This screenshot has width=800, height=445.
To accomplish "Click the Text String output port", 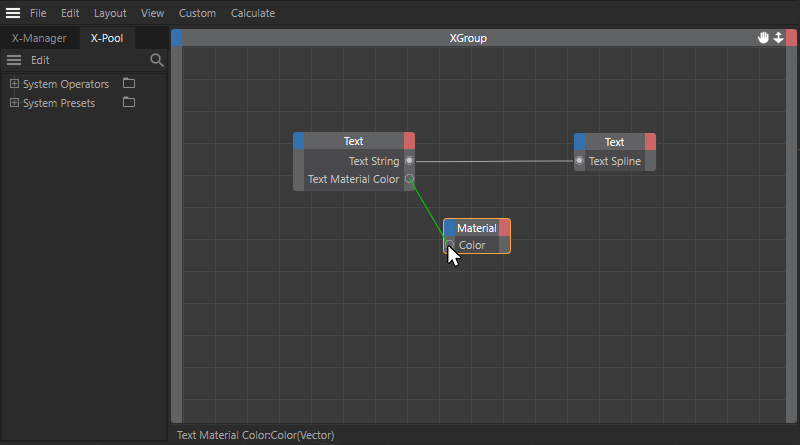I will click(x=409, y=161).
